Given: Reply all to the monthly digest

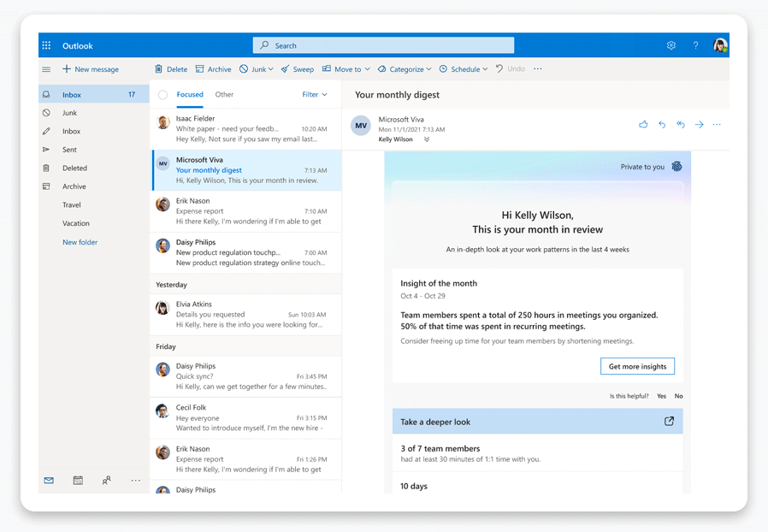Looking at the screenshot, I should [x=680, y=124].
